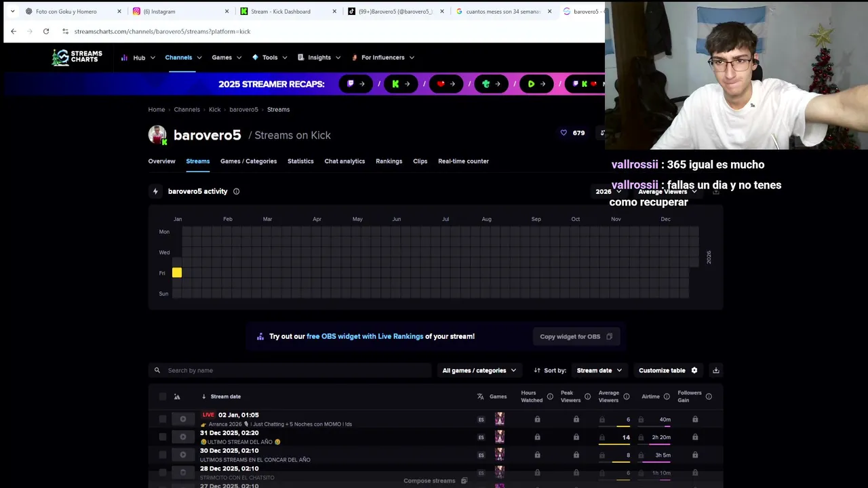Switch to Stream - Kick Dashboard browser tab
Viewport: 868px width, 488px height.
pyautogui.click(x=288, y=12)
